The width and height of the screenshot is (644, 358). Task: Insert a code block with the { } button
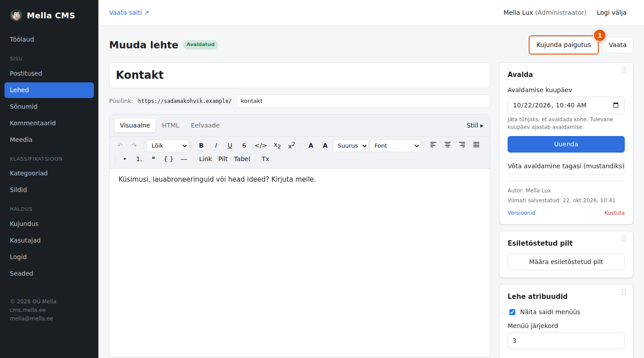pos(169,159)
